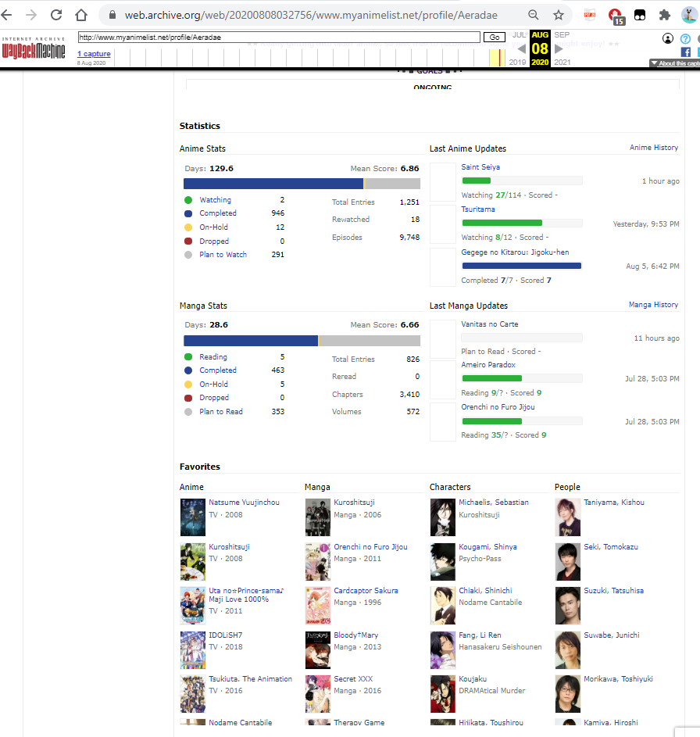Open Plan to Watch anime list

click(223, 255)
